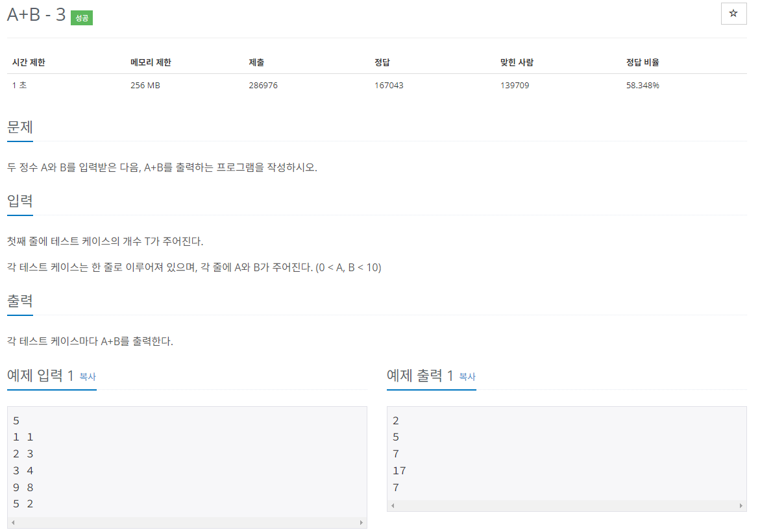
Task: Click the 문제 section heading
Action: click(x=20, y=127)
